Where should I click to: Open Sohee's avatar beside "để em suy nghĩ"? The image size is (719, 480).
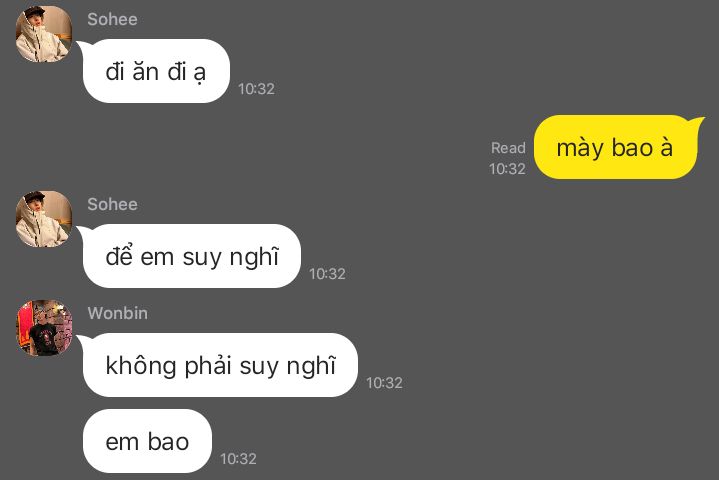pos(44,219)
